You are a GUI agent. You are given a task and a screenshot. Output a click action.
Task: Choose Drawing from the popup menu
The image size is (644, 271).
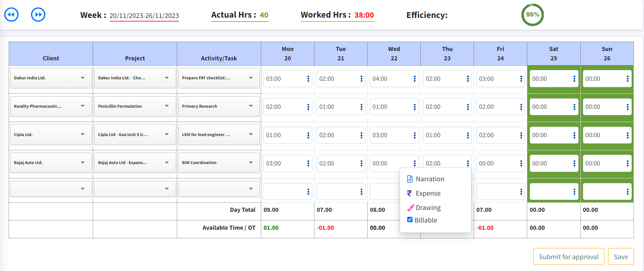[424, 207]
